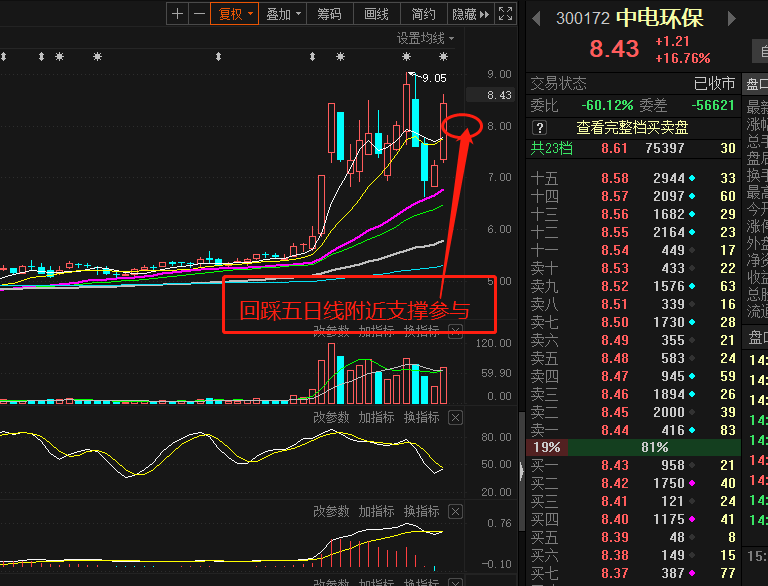This screenshot has height=586, width=768.
Task: Click the stock name 中电环保
Action: point(659,18)
